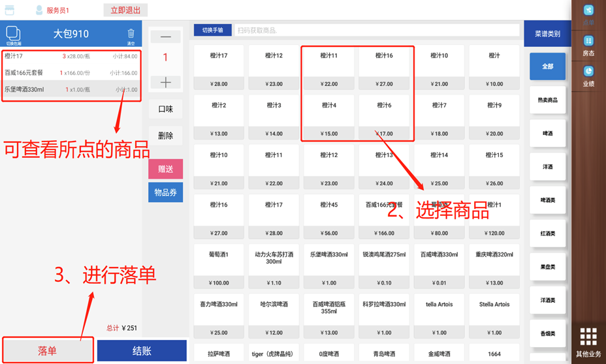Click the pink 赠送 gift button
Viewport: 606px width, 364px height.
pos(165,169)
